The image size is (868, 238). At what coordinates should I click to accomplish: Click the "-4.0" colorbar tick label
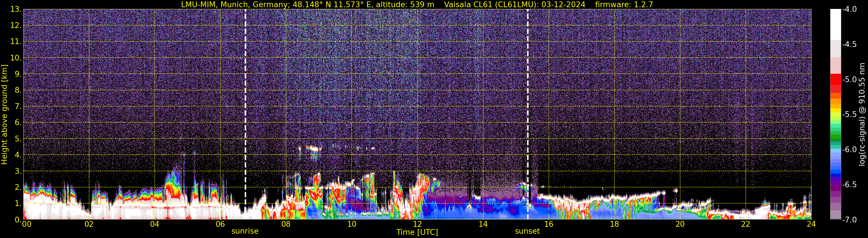click(849, 9)
